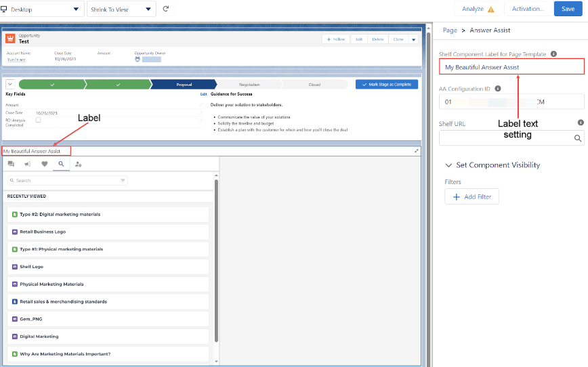Screen dimensions: 588x367
Task: Click the info icon beside AA Configuration ID
Action: click(x=498, y=89)
